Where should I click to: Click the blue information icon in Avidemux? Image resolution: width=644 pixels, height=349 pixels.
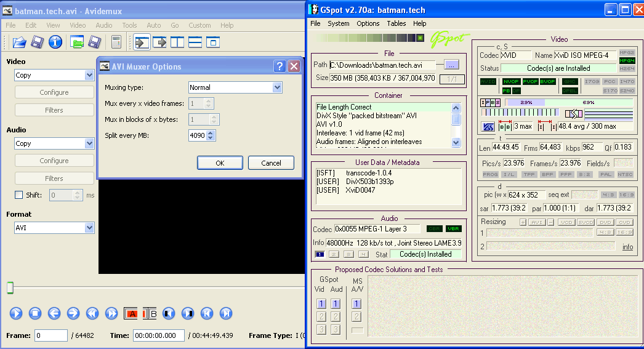55,42
